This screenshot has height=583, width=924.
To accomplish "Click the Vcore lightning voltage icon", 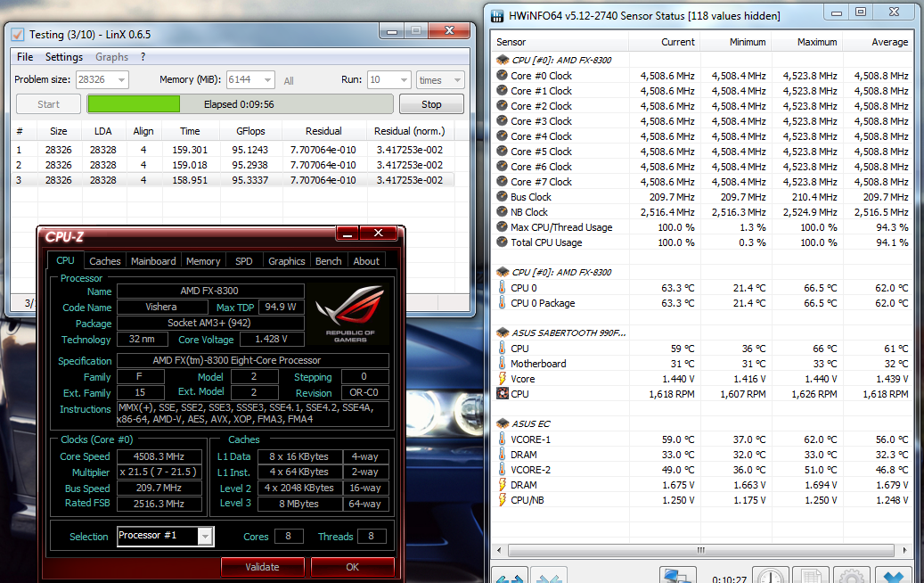I will pos(502,379).
